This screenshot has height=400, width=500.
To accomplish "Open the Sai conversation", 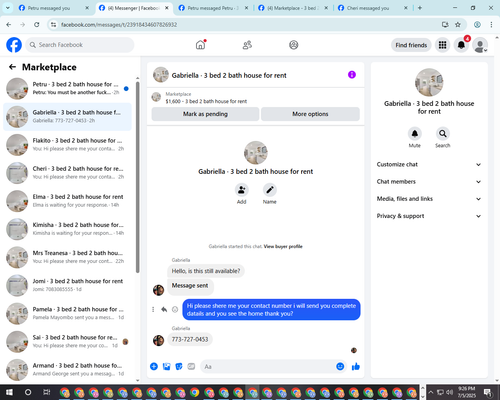I will point(67,342).
